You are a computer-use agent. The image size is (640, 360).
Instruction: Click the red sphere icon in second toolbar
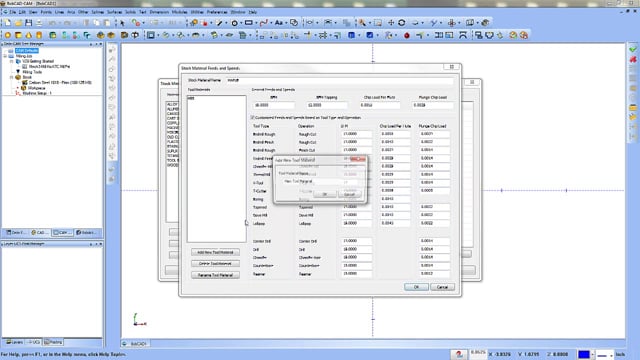(407, 36)
